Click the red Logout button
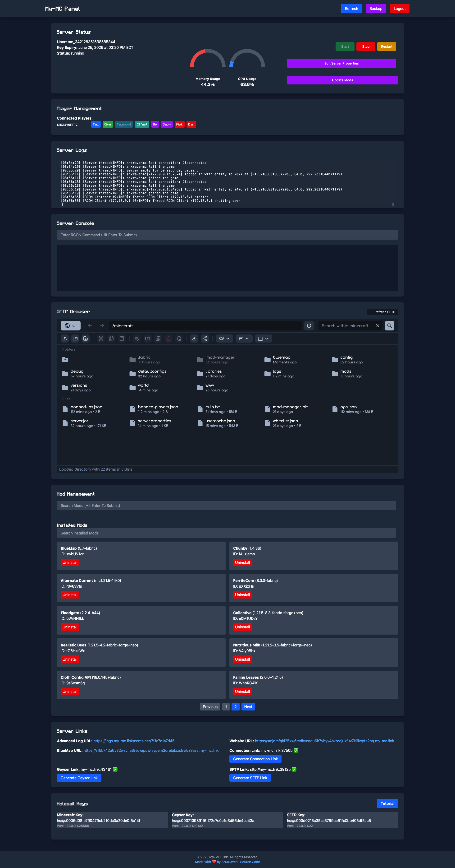Image resolution: width=455 pixels, height=868 pixels. pyautogui.click(x=400, y=9)
